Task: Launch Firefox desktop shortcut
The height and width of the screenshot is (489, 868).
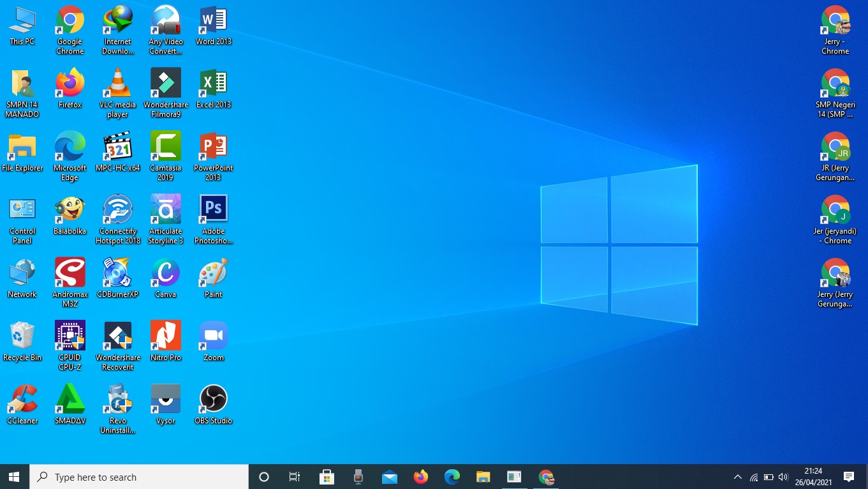Action: point(70,89)
